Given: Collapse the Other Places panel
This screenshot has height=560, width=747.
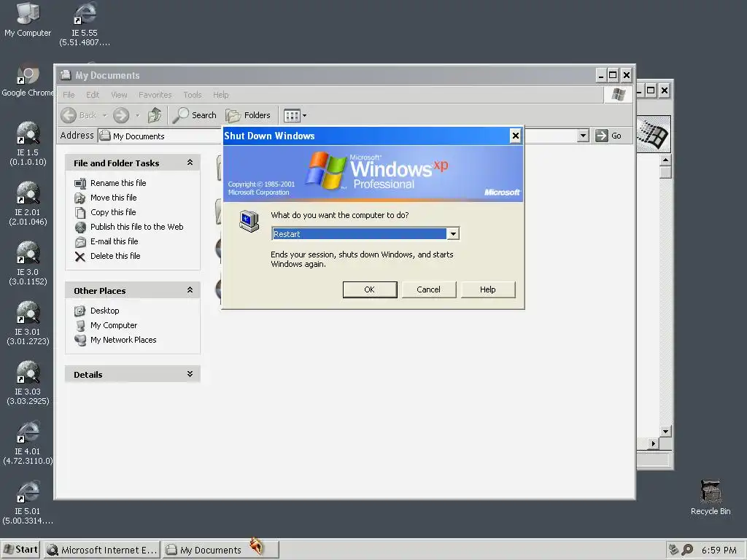Looking at the screenshot, I should click(190, 290).
